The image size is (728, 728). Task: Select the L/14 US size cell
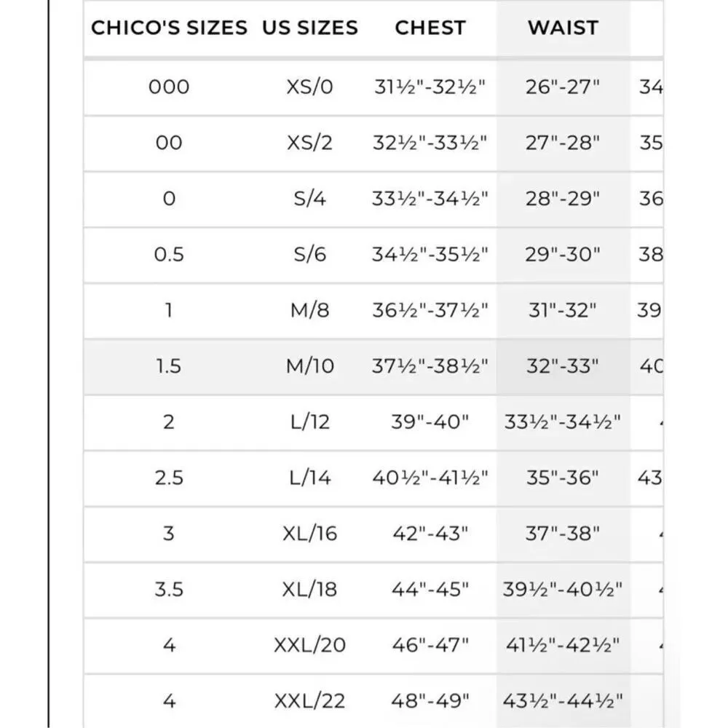click(309, 478)
